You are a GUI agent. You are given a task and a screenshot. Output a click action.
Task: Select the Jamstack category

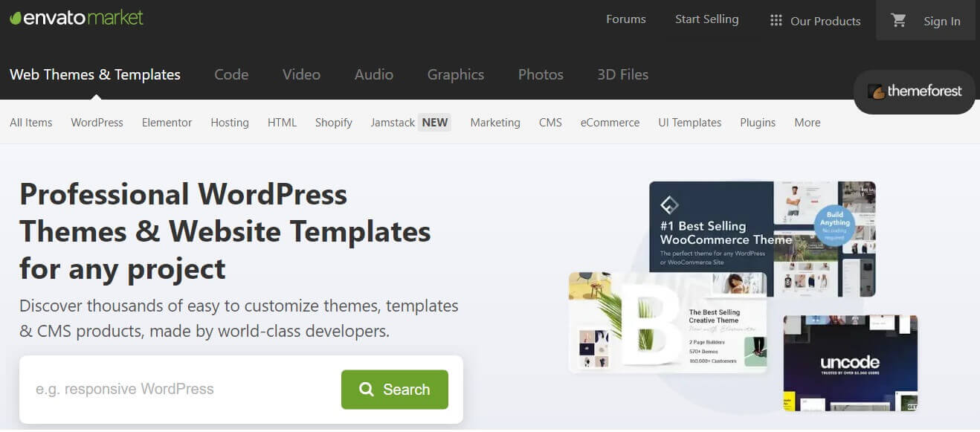coord(393,123)
